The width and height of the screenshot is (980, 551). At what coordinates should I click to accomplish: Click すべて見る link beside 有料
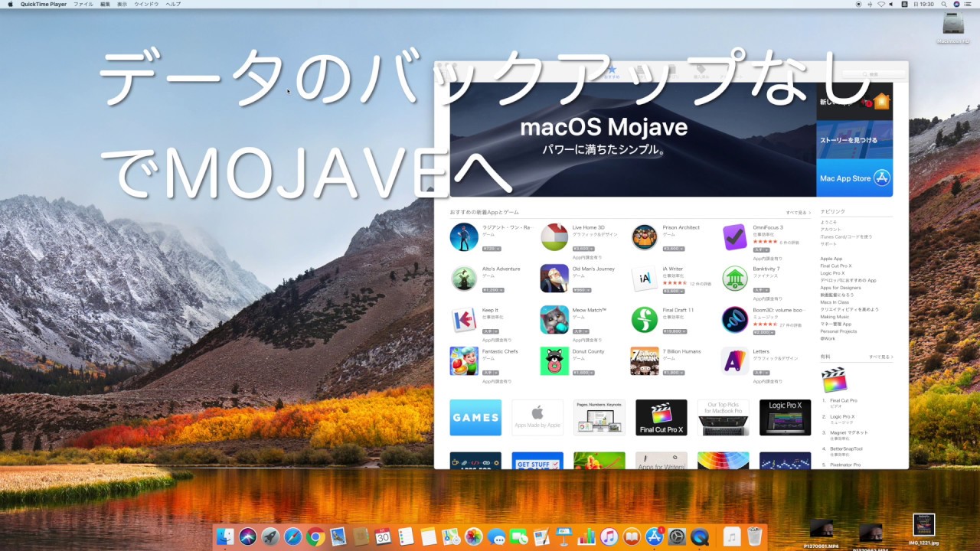tap(880, 357)
